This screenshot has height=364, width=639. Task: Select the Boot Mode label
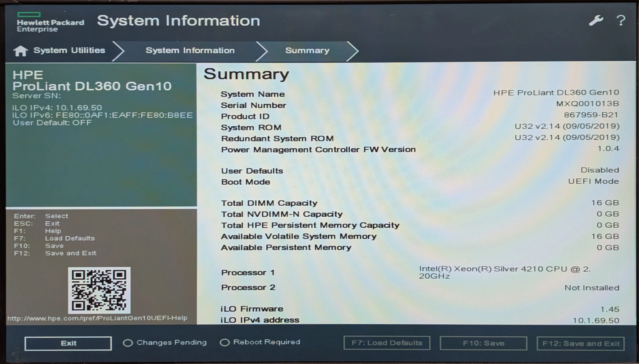(x=246, y=182)
